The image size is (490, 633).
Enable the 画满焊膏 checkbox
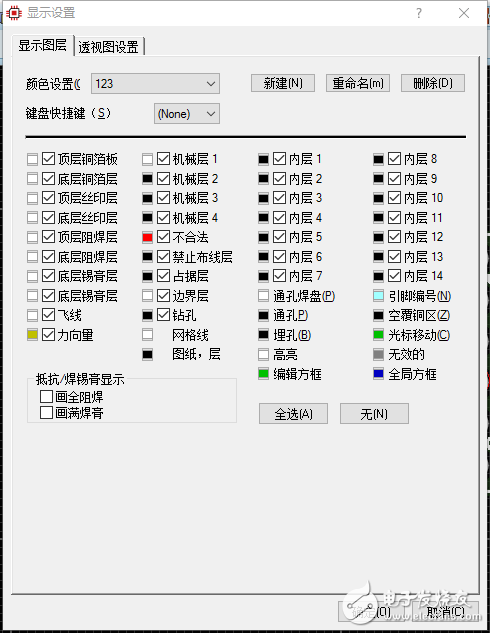46,413
